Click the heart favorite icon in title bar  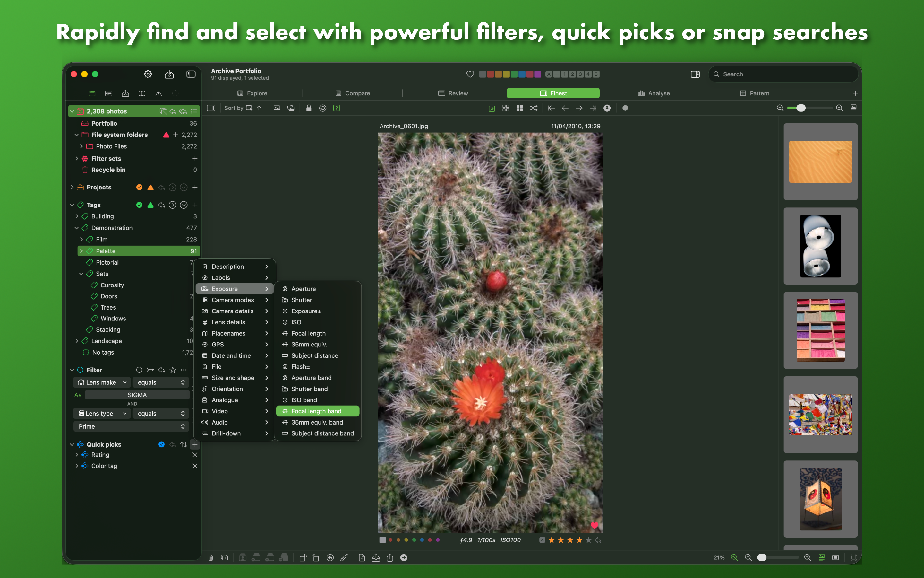pyautogui.click(x=470, y=74)
